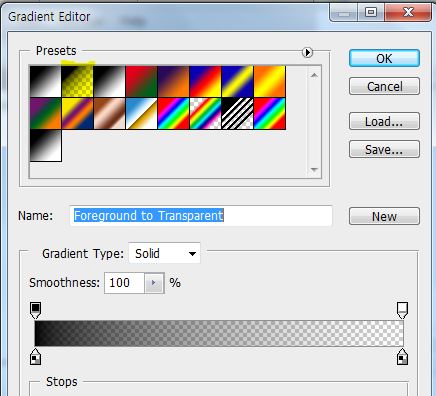
Task: Click the OK button
Action: 384,59
